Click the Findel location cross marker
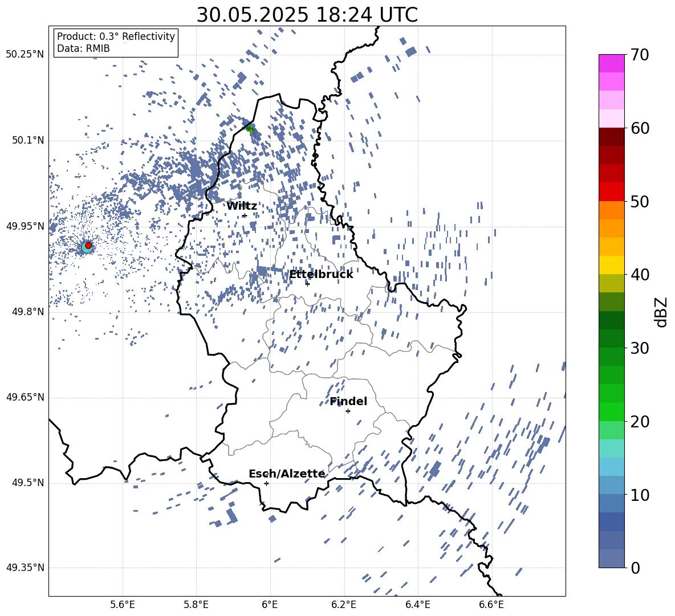This screenshot has height=616, width=675. click(348, 411)
